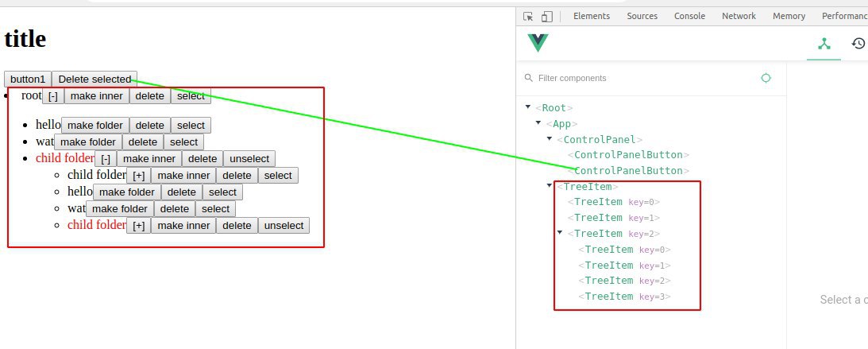The height and width of the screenshot is (349, 868).
Task: Make folder from nested hello item
Action: tap(127, 192)
